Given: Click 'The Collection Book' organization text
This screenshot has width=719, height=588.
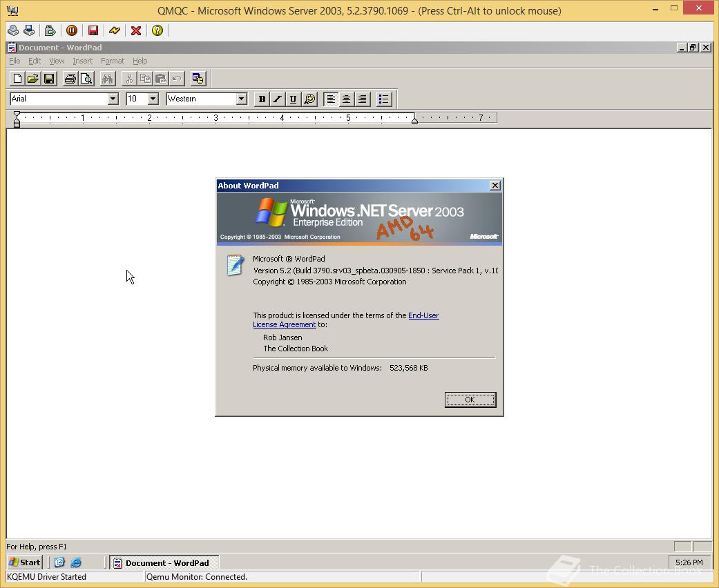Looking at the screenshot, I should (296, 349).
